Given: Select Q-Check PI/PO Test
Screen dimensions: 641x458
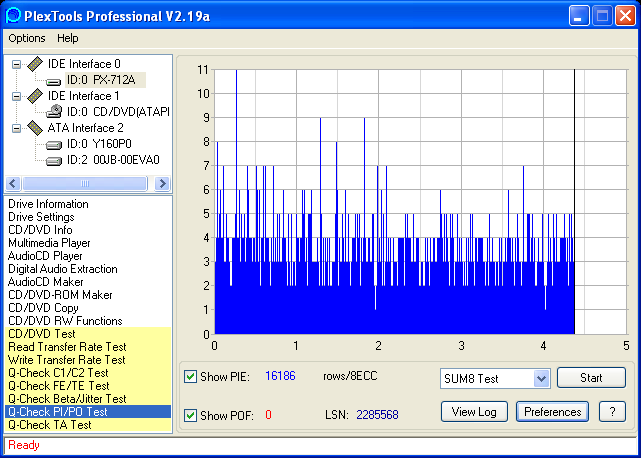Looking at the screenshot, I should tap(88, 412).
